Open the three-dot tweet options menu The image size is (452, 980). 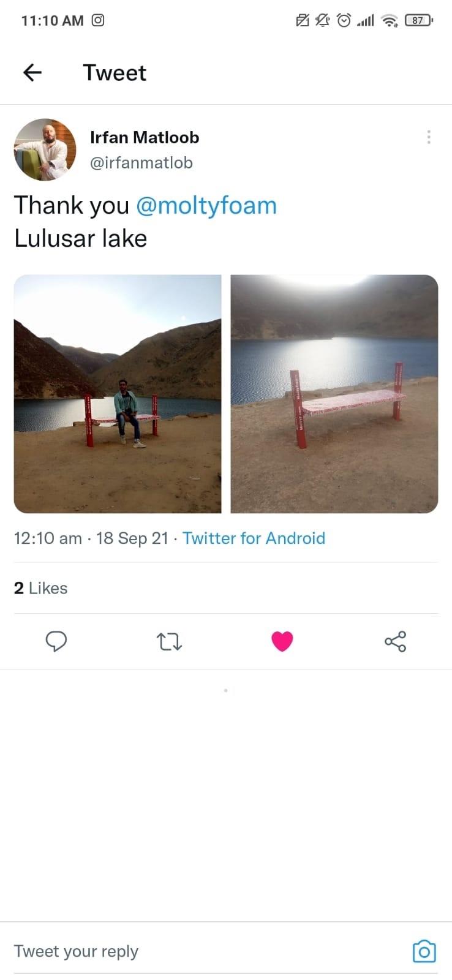(x=429, y=137)
